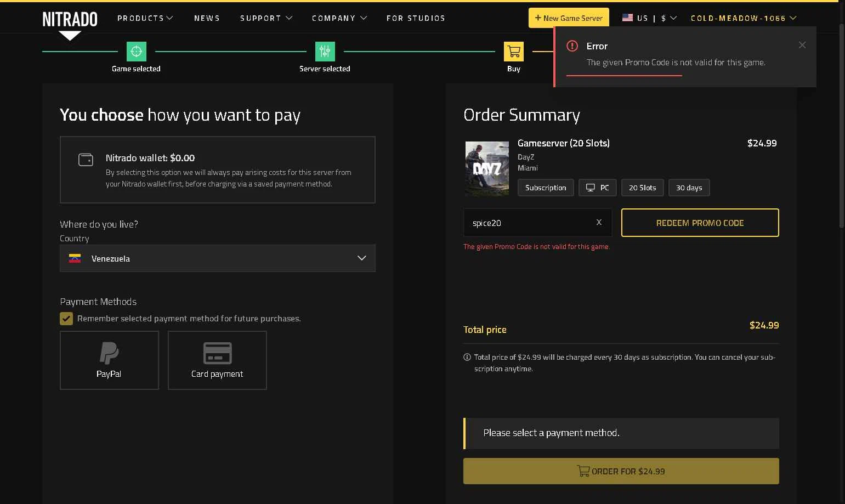Click the PC monitor icon
The image size is (845, 504).
coord(591,188)
